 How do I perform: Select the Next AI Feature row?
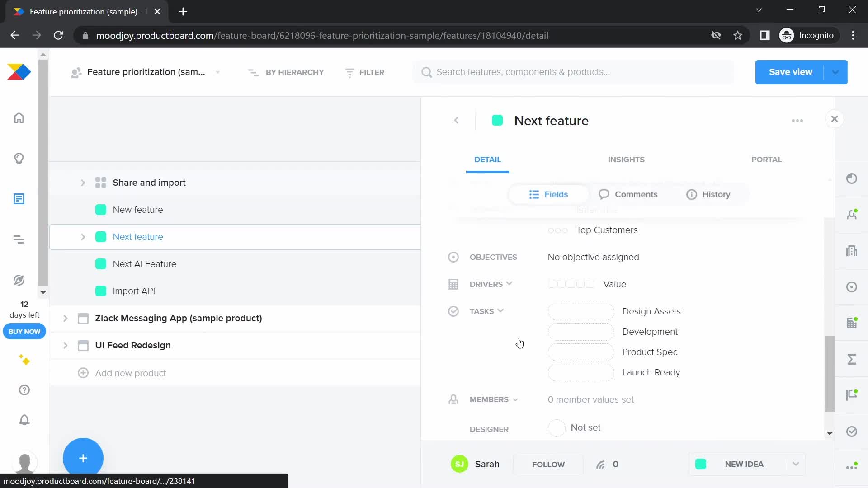235,264
